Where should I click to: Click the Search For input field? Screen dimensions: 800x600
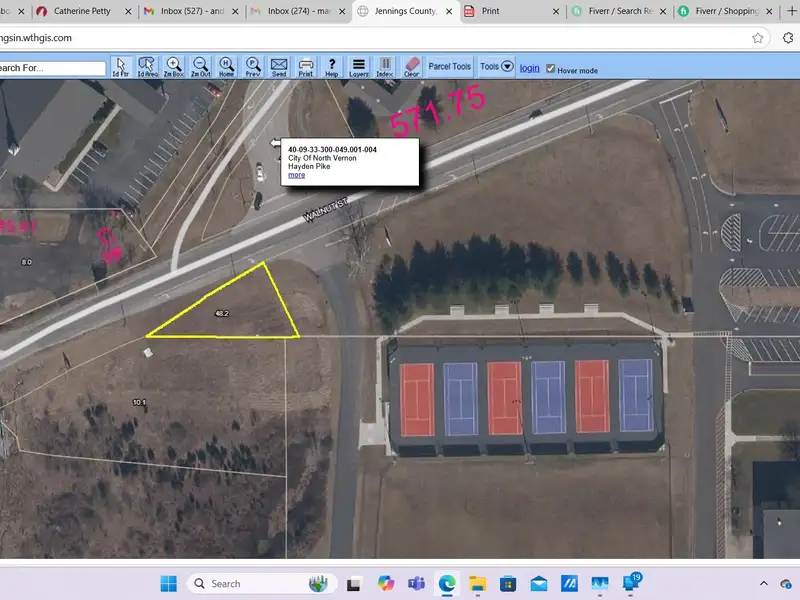(x=50, y=68)
